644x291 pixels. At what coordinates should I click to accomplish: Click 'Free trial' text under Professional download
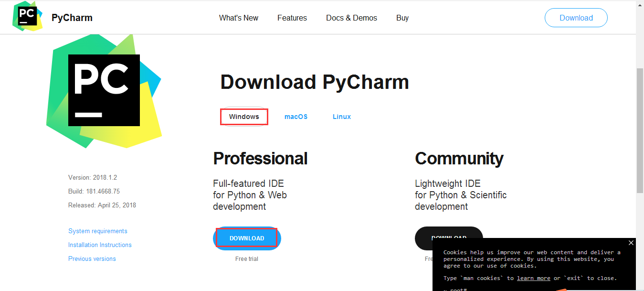(x=247, y=259)
